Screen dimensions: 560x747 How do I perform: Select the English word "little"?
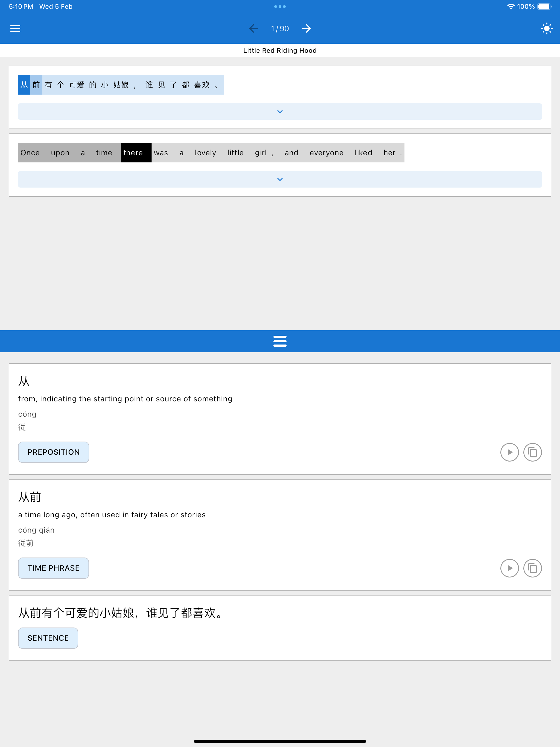tap(235, 153)
